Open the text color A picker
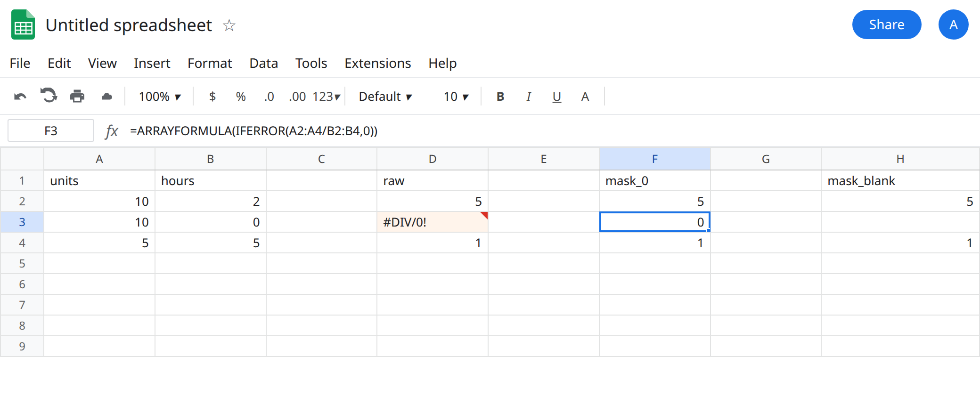 [585, 97]
